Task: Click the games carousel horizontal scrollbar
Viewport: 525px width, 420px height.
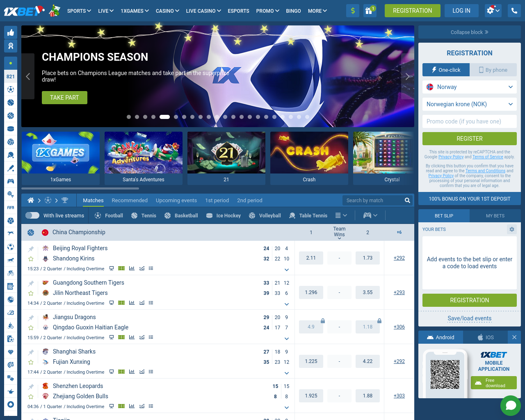Action: pos(80,189)
